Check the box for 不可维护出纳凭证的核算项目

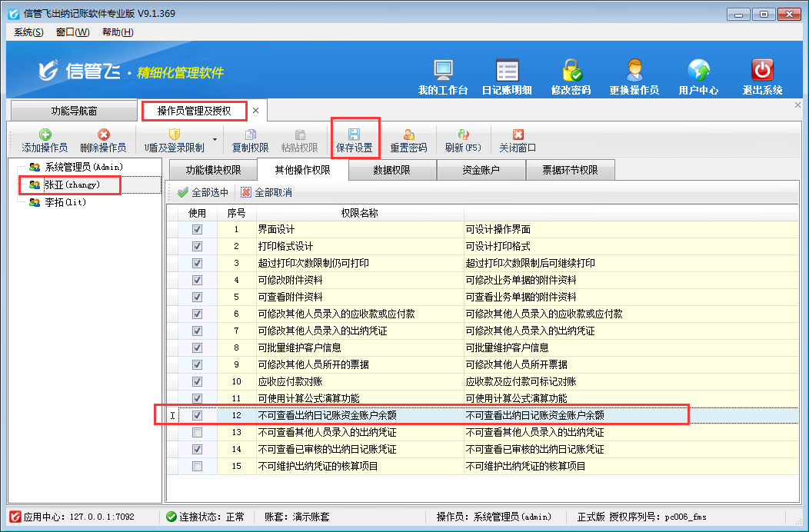198,467
